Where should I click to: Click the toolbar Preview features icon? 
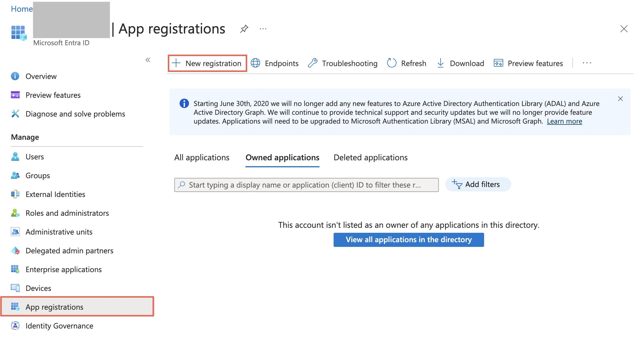499,63
